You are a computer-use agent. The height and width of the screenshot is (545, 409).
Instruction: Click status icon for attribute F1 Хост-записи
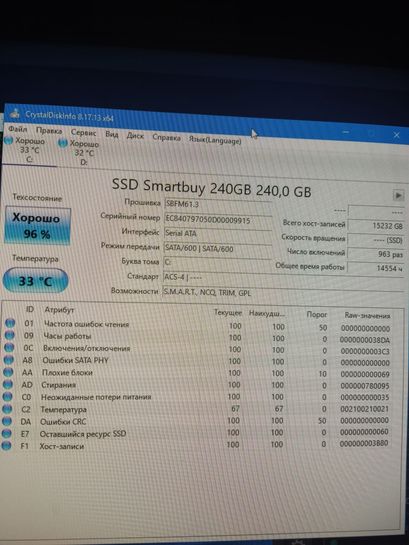6,445
